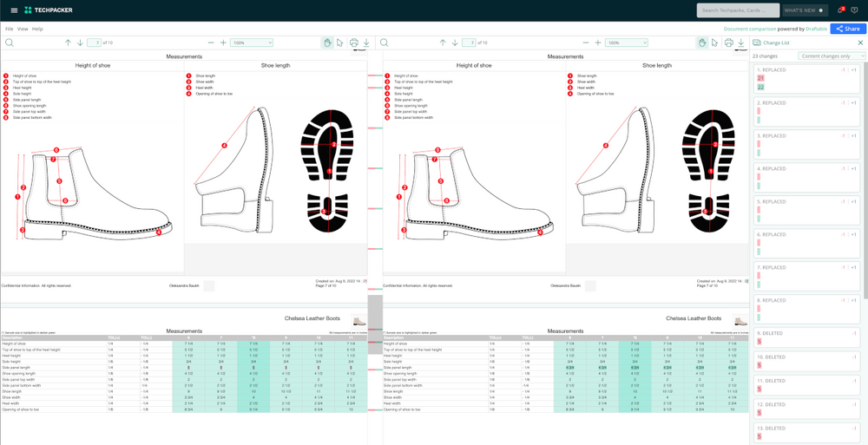The height and width of the screenshot is (445, 868).
Task: Close the Change List panel
Action: [x=860, y=43]
